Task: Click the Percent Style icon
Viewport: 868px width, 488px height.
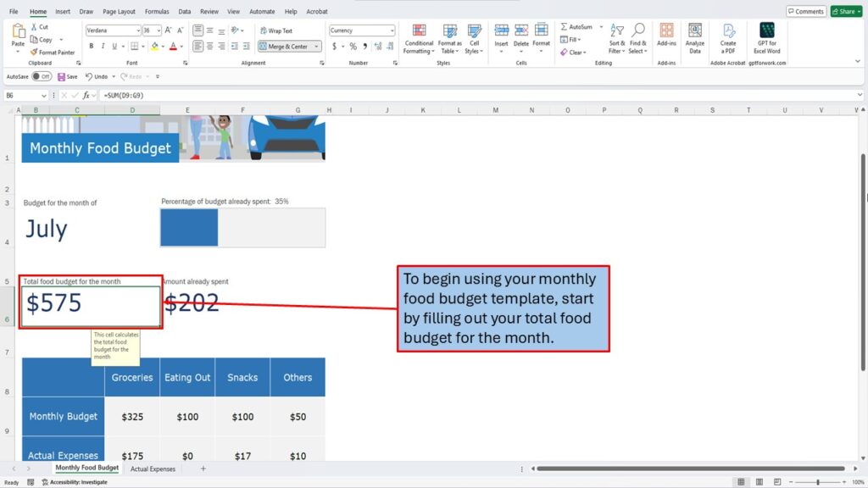Action: 353,47
